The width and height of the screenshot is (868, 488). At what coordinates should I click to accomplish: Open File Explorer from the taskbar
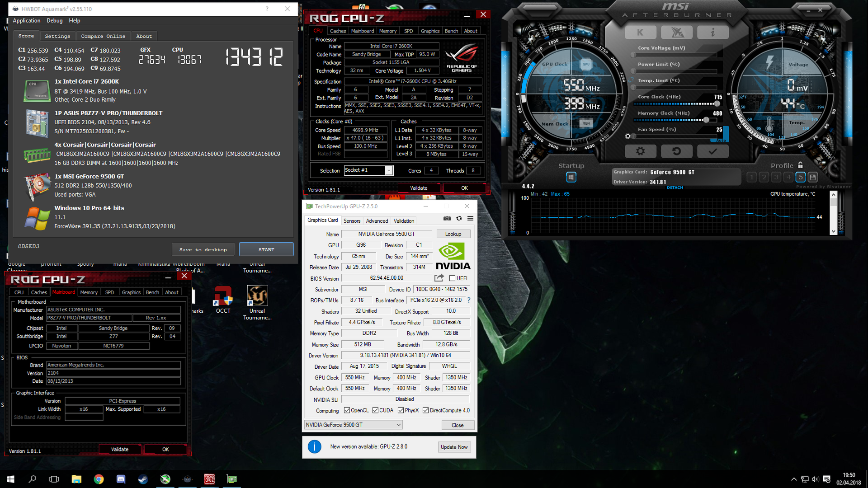pyautogui.click(x=76, y=479)
